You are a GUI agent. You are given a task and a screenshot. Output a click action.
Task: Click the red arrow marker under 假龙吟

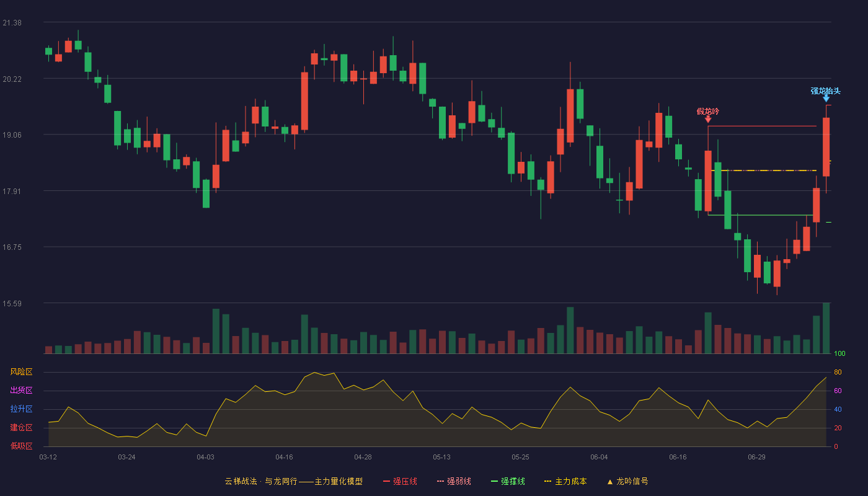click(708, 118)
